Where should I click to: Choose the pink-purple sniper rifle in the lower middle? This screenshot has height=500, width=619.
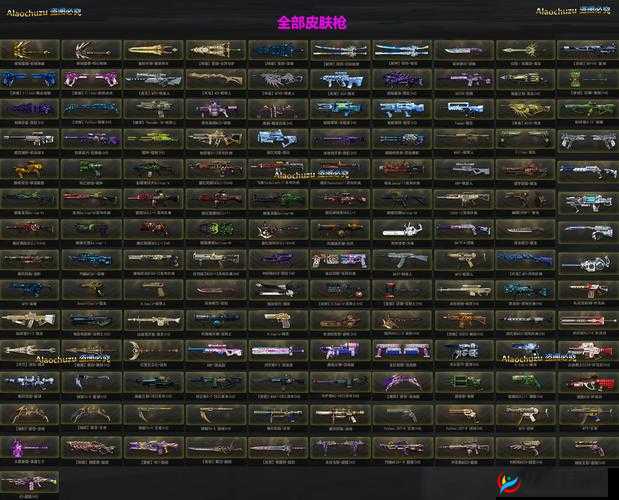point(216,349)
